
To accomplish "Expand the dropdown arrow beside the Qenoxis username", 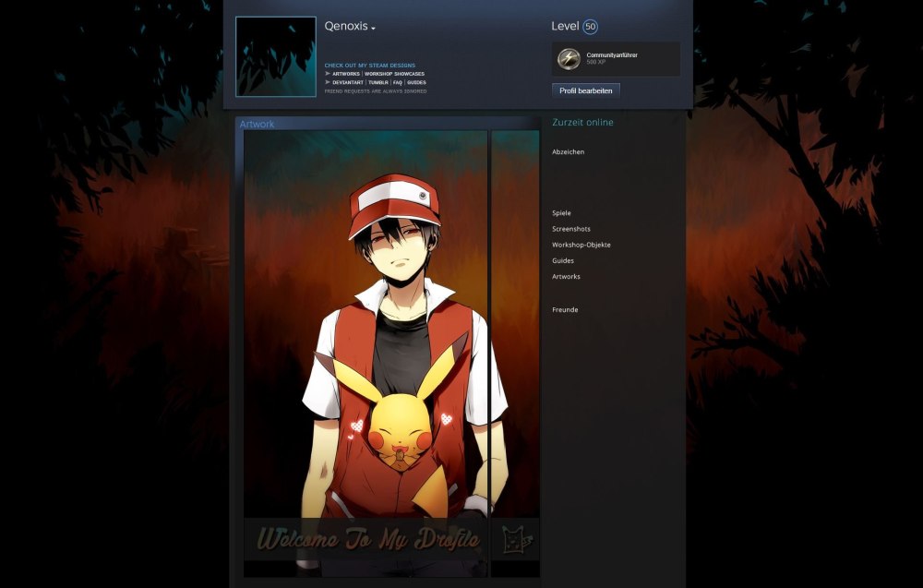I will pos(373,28).
